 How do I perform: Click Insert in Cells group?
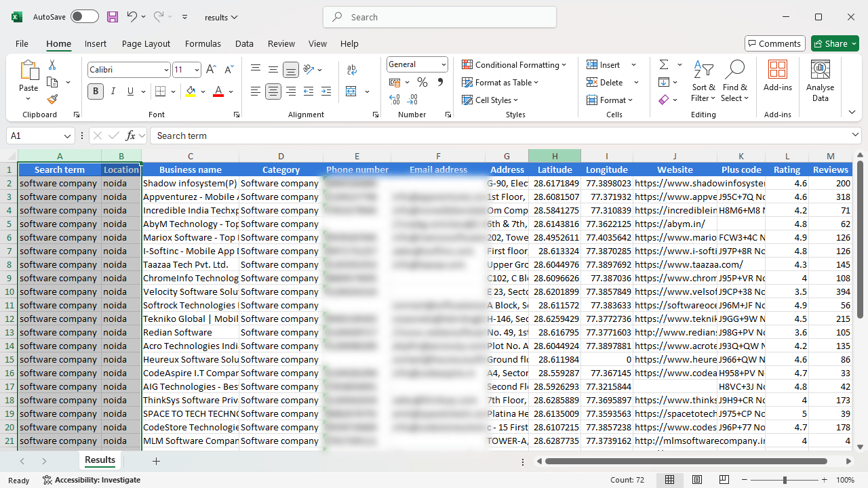coord(604,64)
